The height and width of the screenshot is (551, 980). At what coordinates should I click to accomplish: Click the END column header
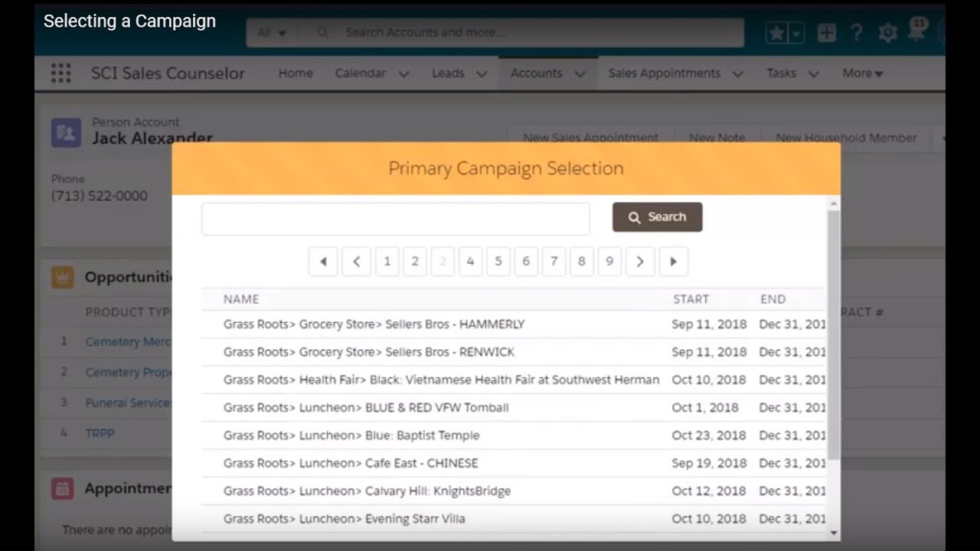pyautogui.click(x=773, y=299)
